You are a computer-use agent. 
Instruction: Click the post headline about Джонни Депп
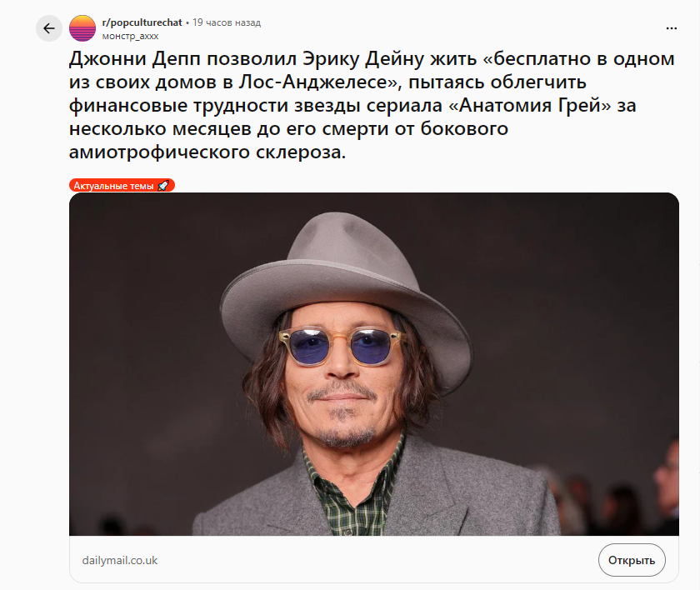point(372,105)
